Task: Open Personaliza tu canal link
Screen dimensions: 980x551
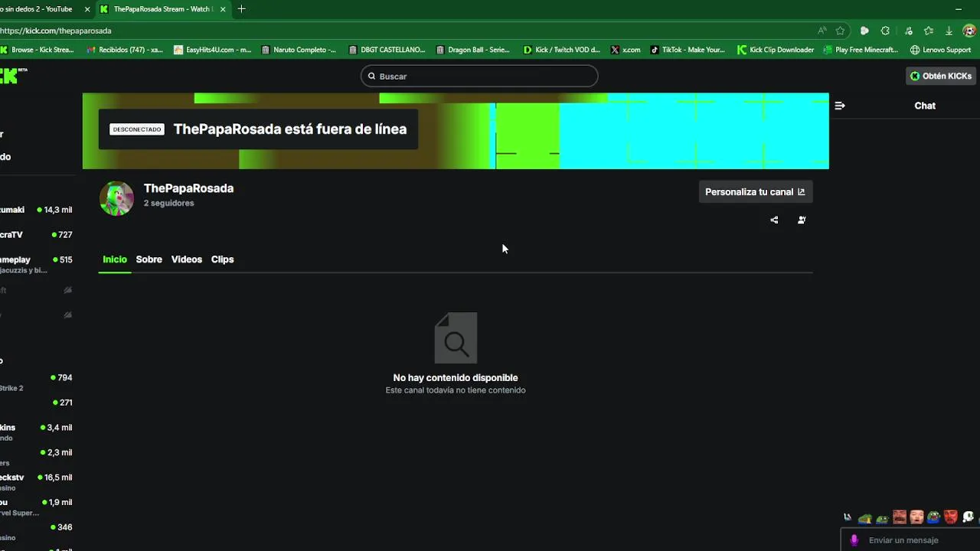Action: coord(755,192)
